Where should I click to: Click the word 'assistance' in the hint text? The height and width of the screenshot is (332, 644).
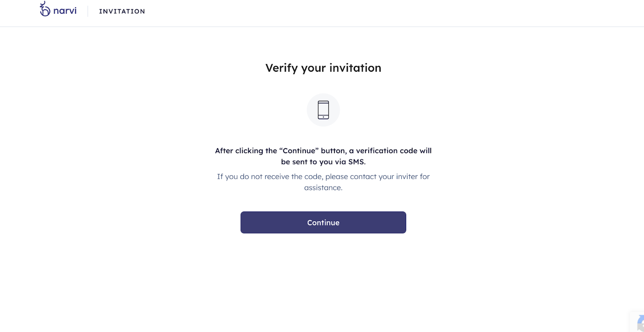pos(323,187)
